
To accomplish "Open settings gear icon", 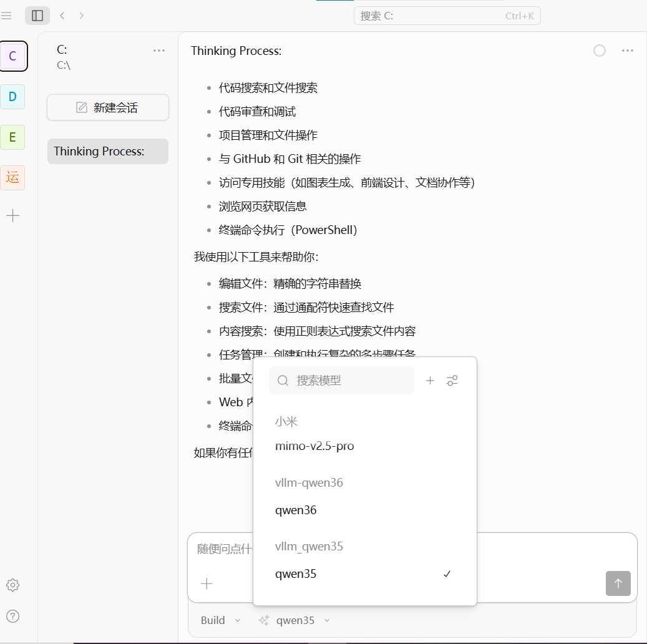I will pos(13,585).
